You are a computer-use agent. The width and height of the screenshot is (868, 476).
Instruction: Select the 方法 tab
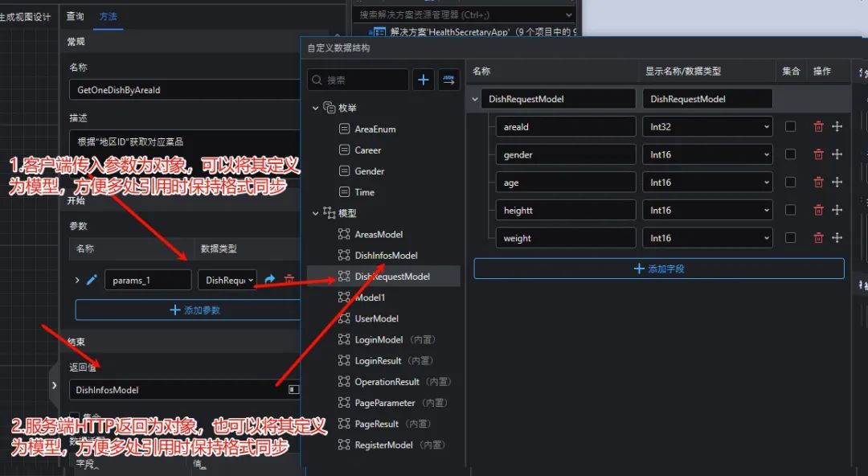click(109, 16)
